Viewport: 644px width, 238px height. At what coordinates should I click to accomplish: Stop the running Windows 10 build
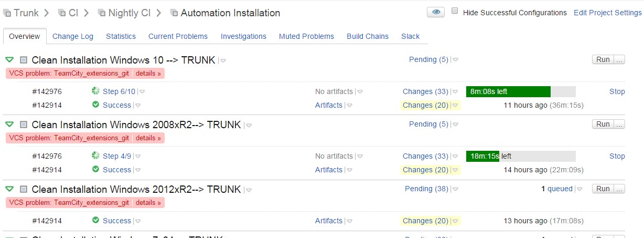coord(617,91)
